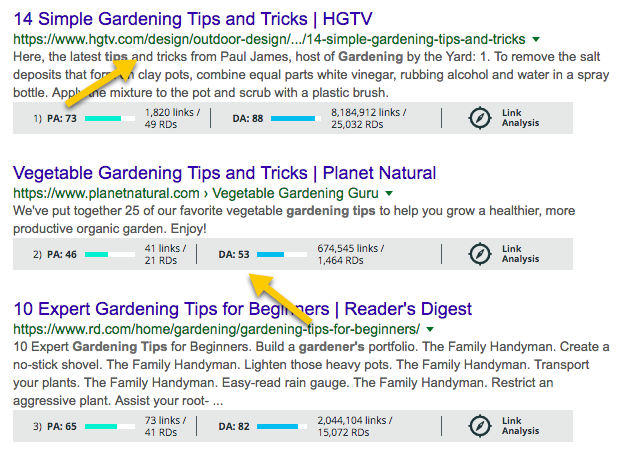The width and height of the screenshot is (634, 463).
Task: Open Reader's Digest URL dropdown arrow
Action: [430, 329]
